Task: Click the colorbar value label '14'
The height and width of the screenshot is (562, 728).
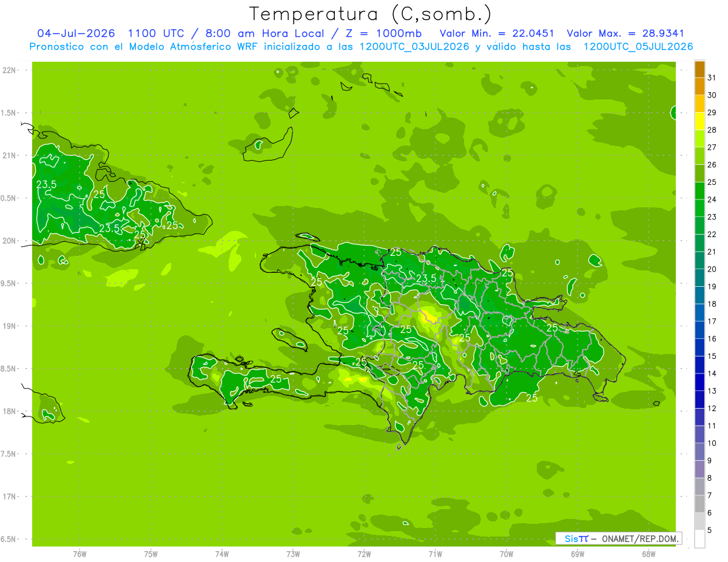Action: tap(712, 373)
